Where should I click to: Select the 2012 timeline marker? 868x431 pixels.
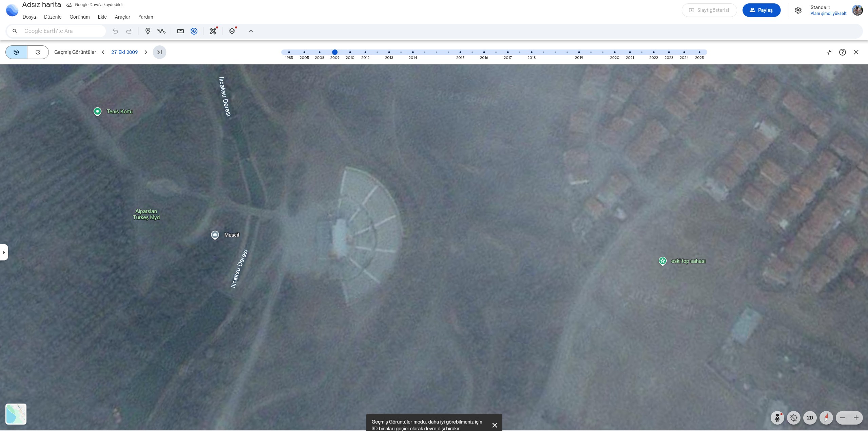365,52
